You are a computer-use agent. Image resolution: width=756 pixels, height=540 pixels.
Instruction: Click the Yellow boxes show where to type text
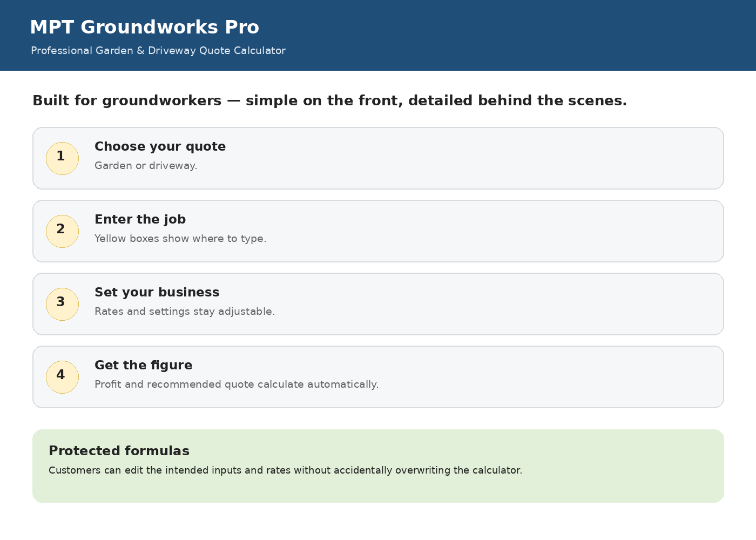pos(180,239)
